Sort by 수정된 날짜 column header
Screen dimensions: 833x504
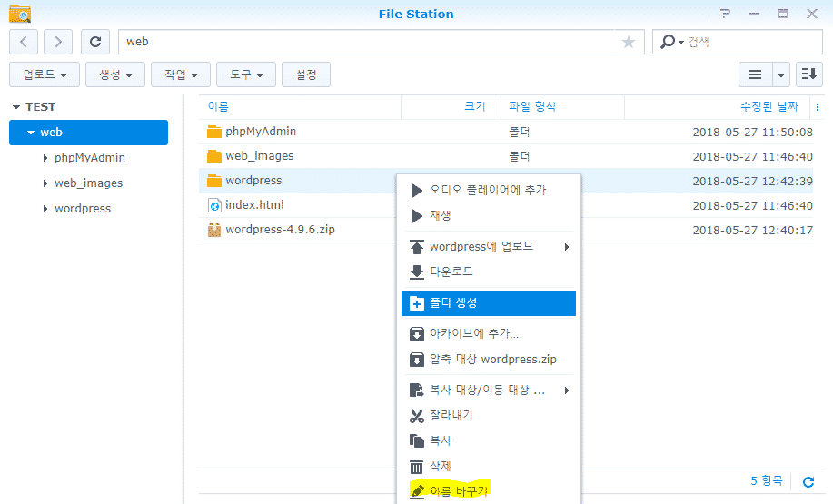click(x=718, y=107)
